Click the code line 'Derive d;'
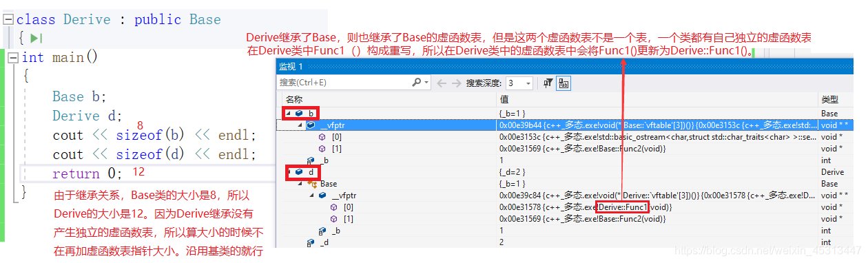The height and width of the screenshot is (263, 868). (x=87, y=116)
